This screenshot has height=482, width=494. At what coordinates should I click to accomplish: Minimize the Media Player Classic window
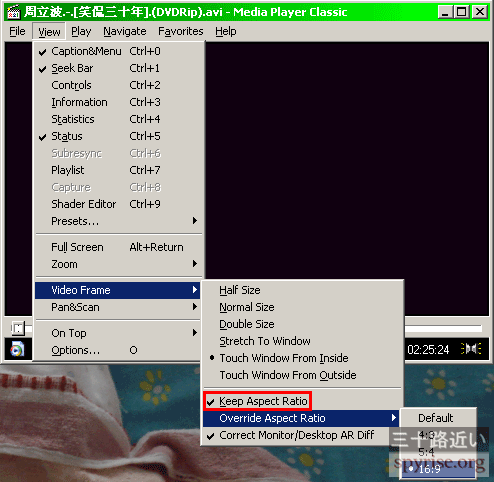point(445,12)
